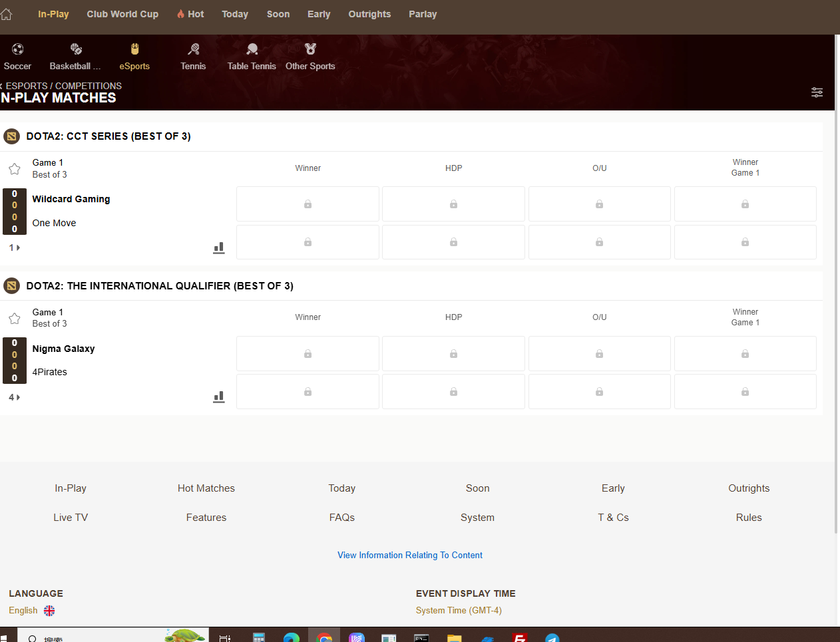
Task: Open the Hot tab in top navigation
Action: pyautogui.click(x=190, y=14)
